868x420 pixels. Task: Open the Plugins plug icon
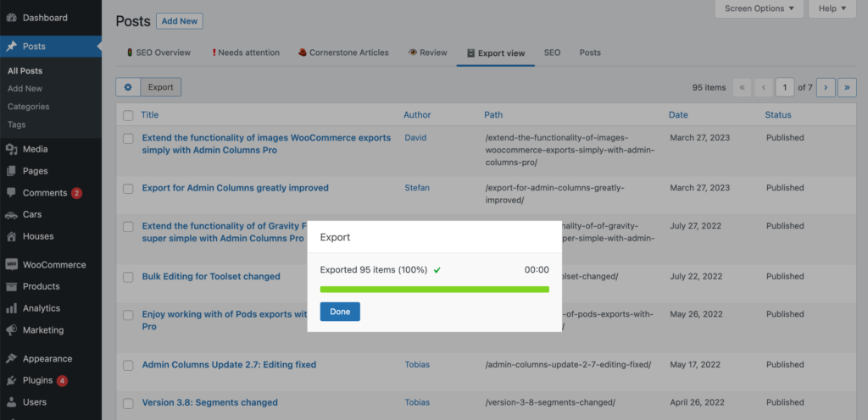(11, 381)
